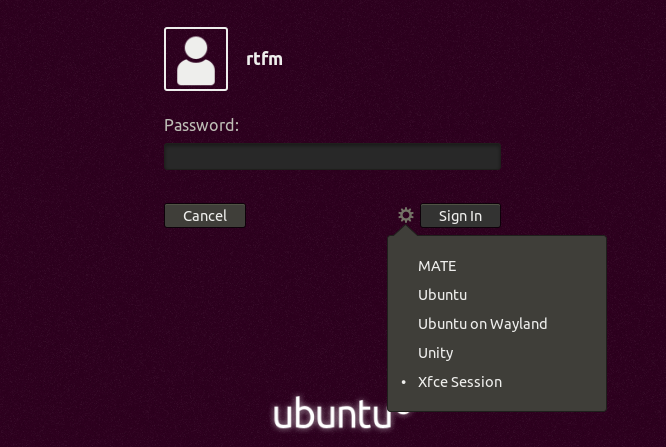Image resolution: width=666 pixels, height=447 pixels.
Task: Click the Sign In button
Action: click(x=460, y=215)
